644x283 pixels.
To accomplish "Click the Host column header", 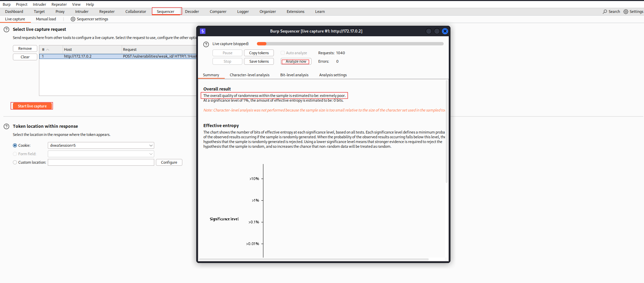I will click(92, 49).
